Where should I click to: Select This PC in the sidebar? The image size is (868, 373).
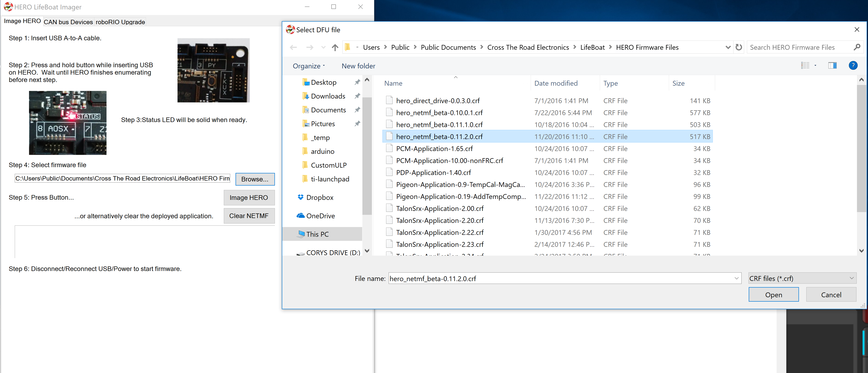317,234
